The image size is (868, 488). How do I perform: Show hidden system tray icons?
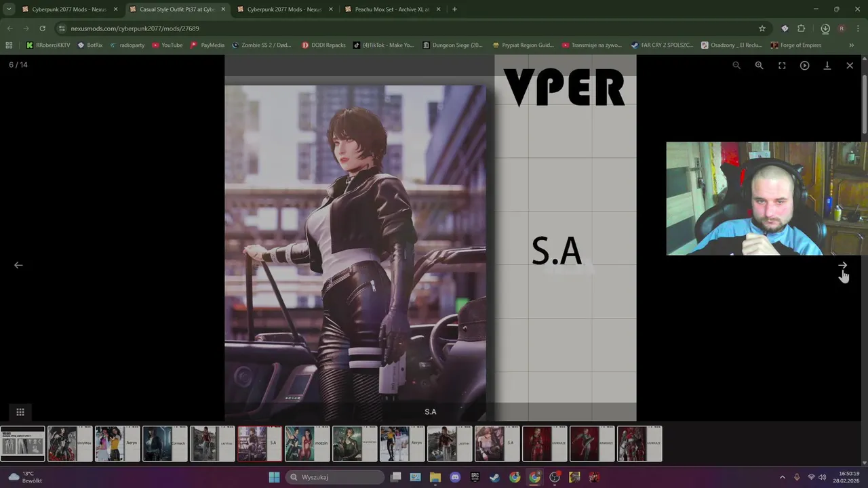782,477
